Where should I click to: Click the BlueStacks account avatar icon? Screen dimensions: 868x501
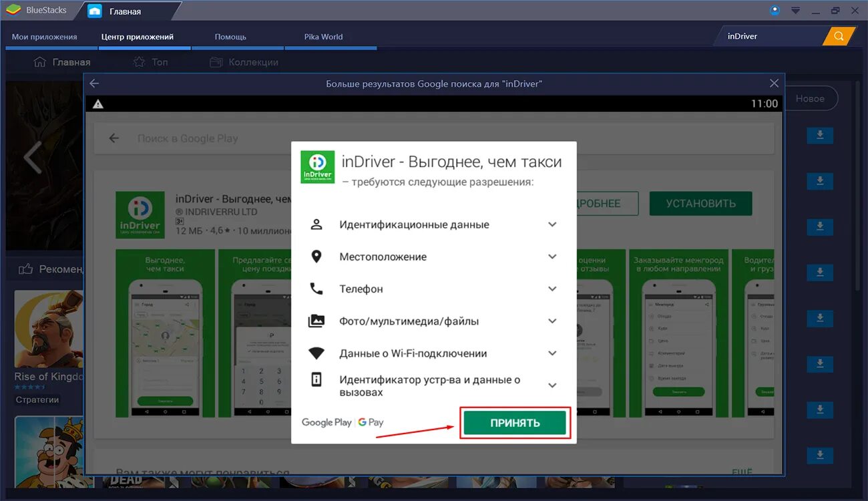[775, 10]
